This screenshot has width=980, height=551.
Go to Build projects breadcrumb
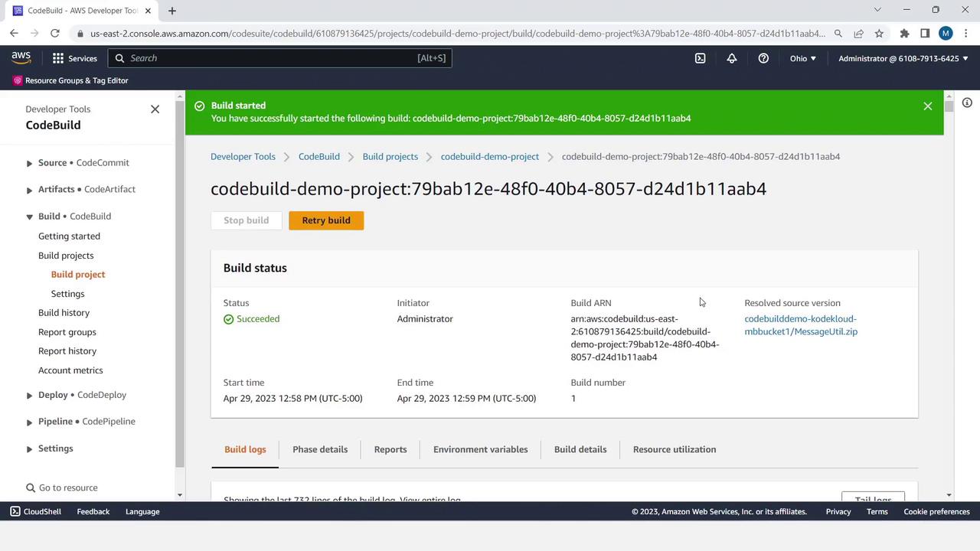tap(390, 156)
